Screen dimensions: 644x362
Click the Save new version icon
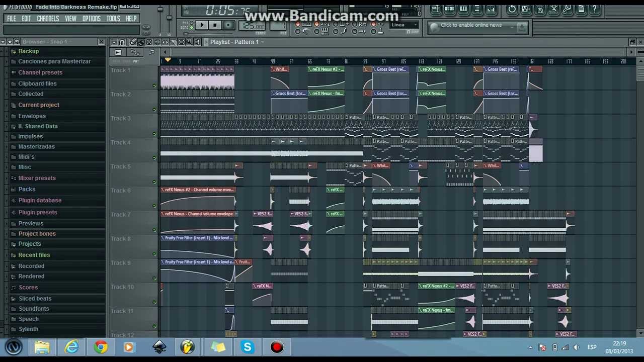pos(526,9)
